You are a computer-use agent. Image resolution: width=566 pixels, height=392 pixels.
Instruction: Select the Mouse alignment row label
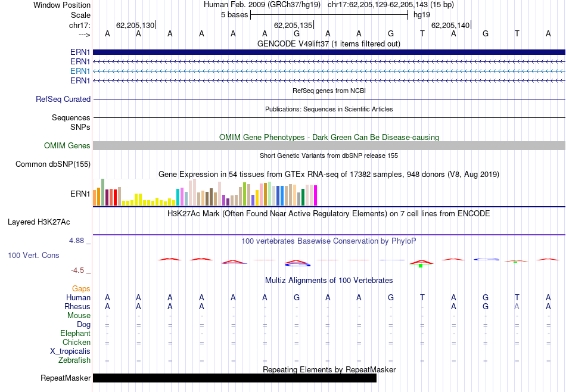pos(79,316)
